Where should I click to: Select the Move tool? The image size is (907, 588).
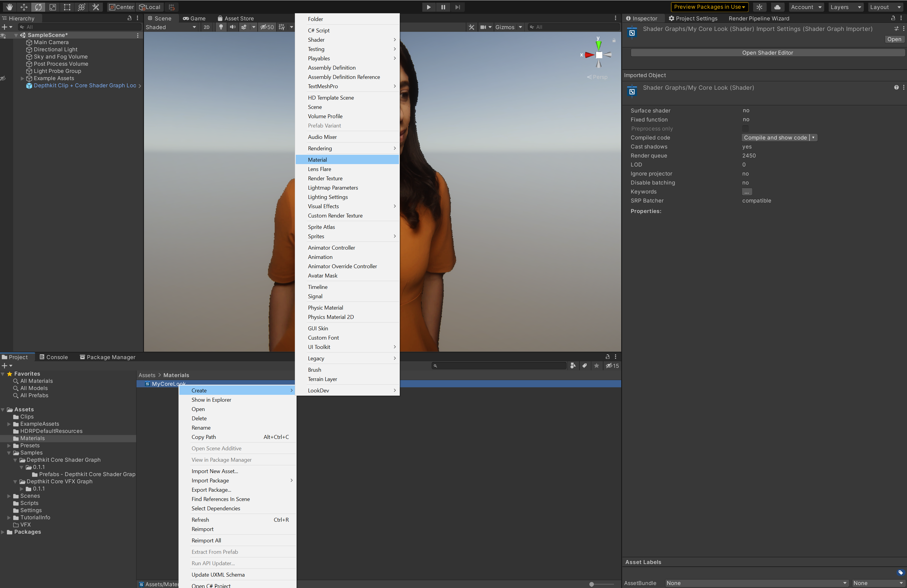click(x=24, y=7)
